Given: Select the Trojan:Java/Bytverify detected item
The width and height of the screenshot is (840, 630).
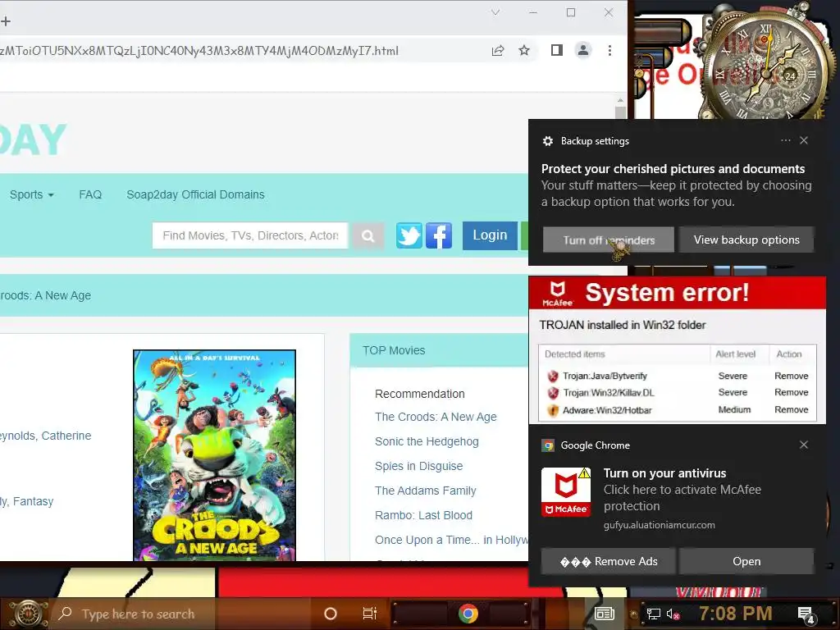Looking at the screenshot, I should click(605, 376).
